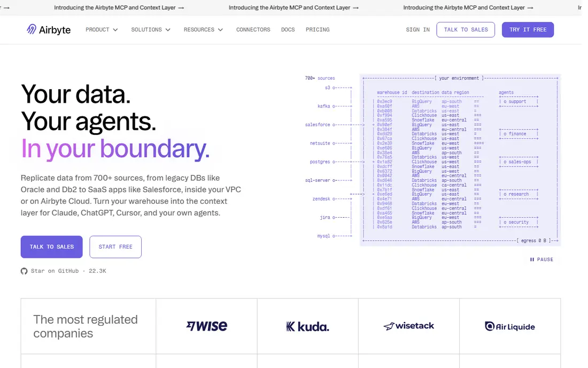588x368 pixels.
Task: Click the Air Liquide company logo
Action: point(510,327)
